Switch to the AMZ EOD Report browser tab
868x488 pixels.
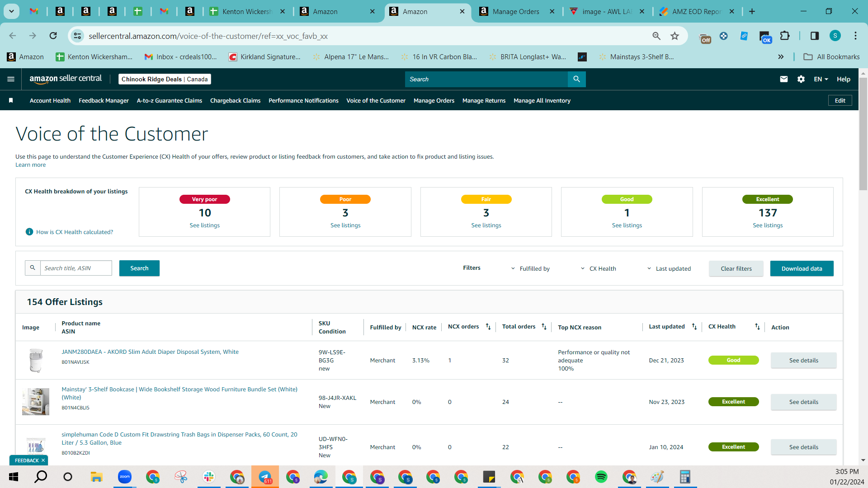point(697,11)
